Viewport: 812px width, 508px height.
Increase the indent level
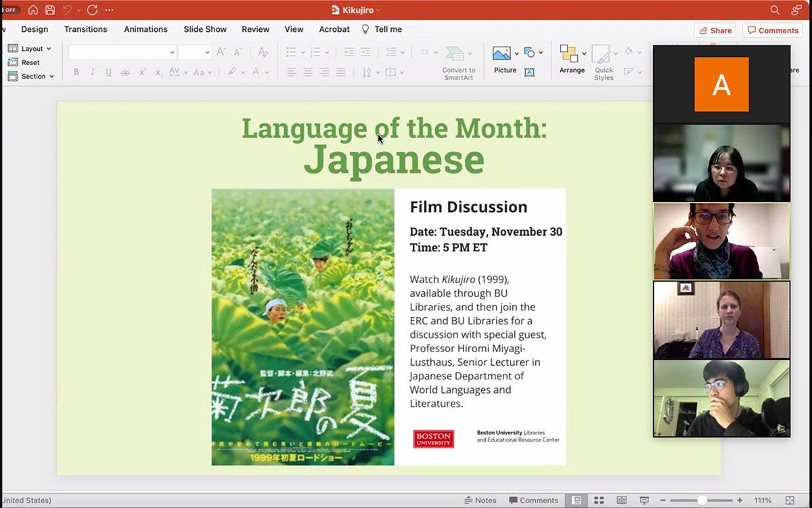click(x=365, y=52)
